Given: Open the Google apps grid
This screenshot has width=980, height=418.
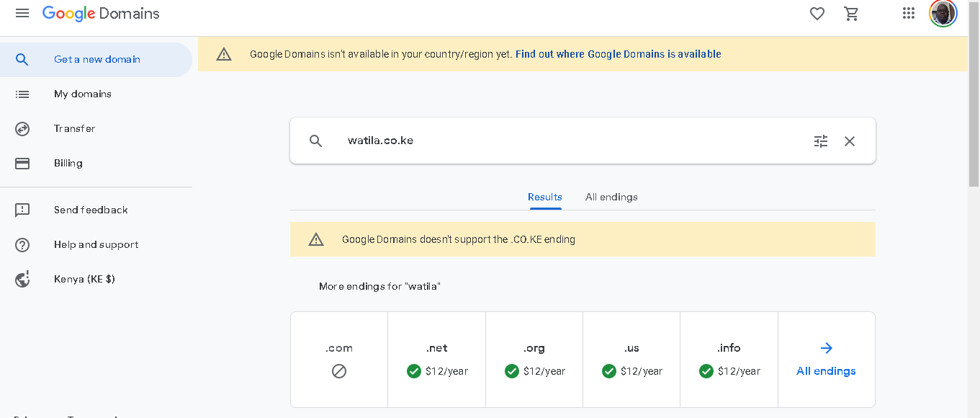Looking at the screenshot, I should (909, 13).
